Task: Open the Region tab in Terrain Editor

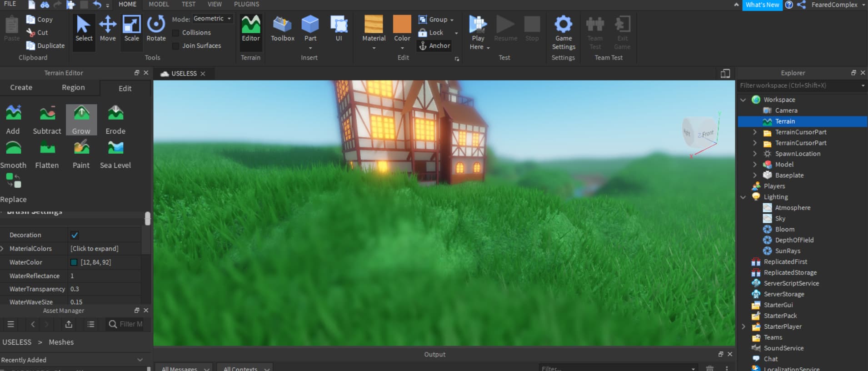Action: [x=73, y=87]
